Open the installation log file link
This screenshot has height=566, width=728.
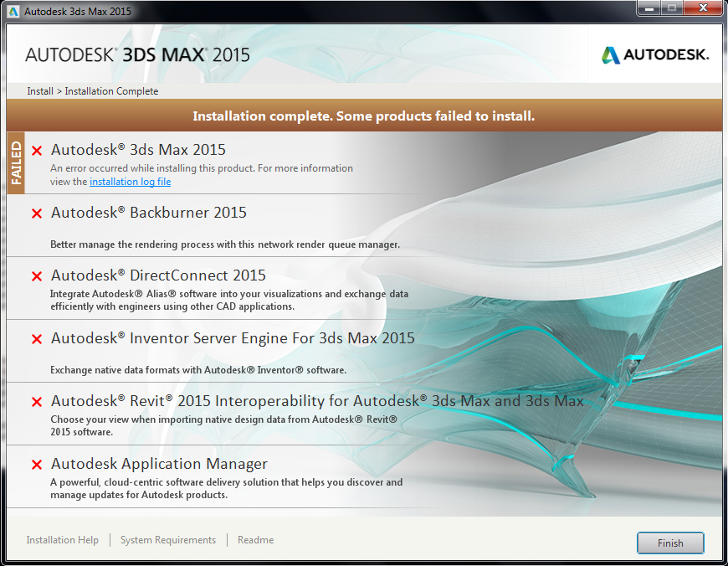pyautogui.click(x=130, y=182)
